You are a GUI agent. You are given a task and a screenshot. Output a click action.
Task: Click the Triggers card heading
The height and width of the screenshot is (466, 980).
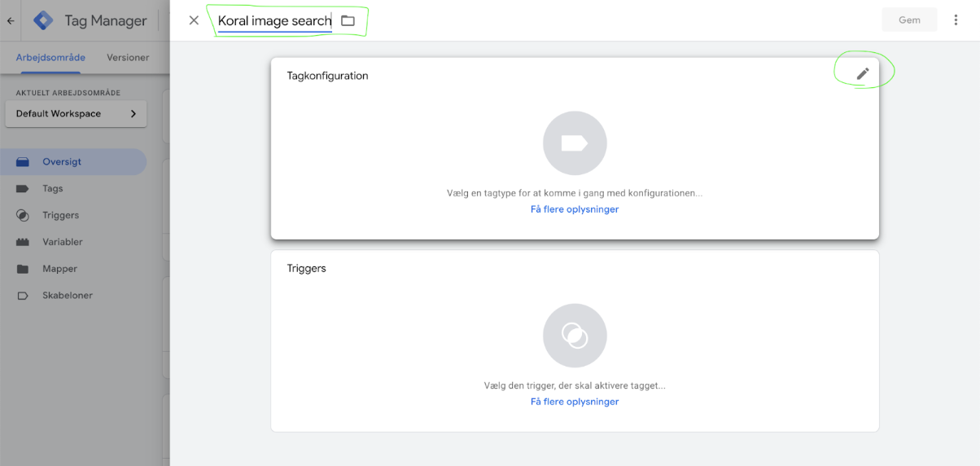(307, 268)
